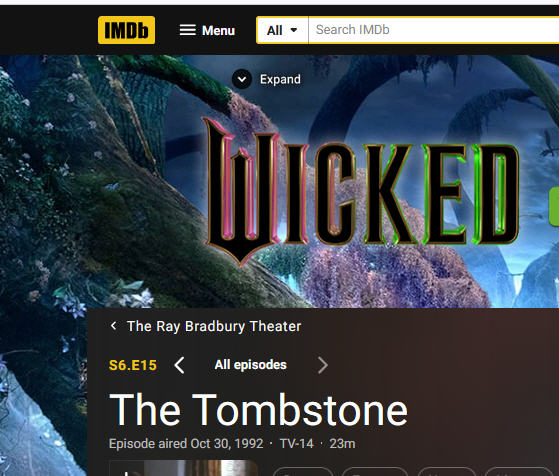
Task: Click the S6.E15 episode label
Action: [133, 365]
